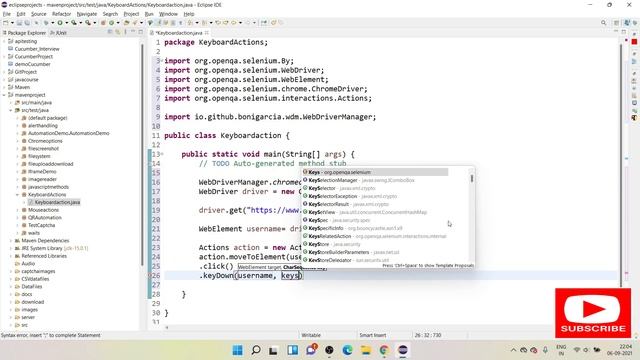Open the Refactor menu
The width and height of the screenshot is (640, 360).
click(62, 14)
